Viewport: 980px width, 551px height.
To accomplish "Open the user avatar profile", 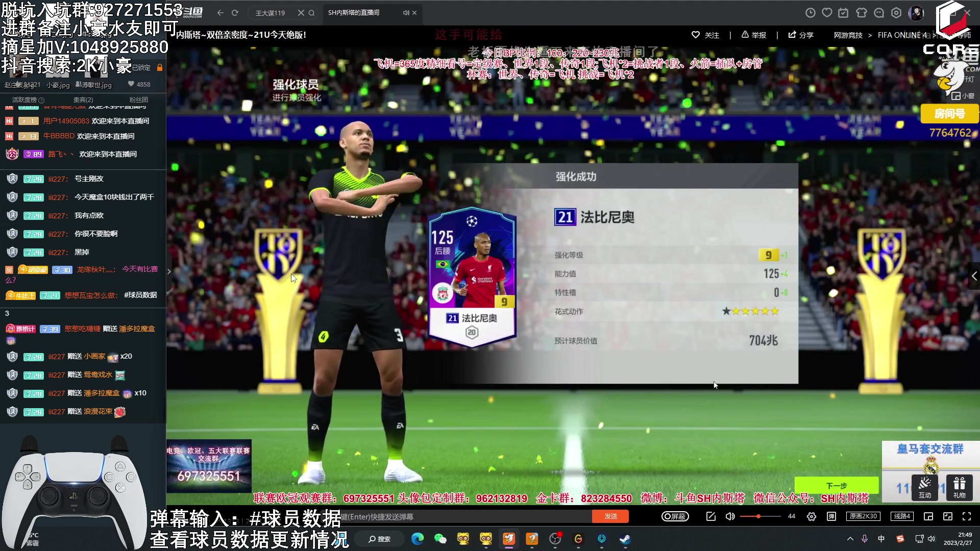I will [x=916, y=13].
